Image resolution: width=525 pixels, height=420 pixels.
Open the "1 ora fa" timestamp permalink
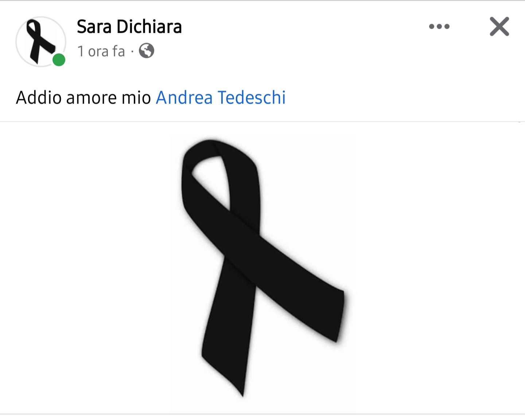point(101,51)
